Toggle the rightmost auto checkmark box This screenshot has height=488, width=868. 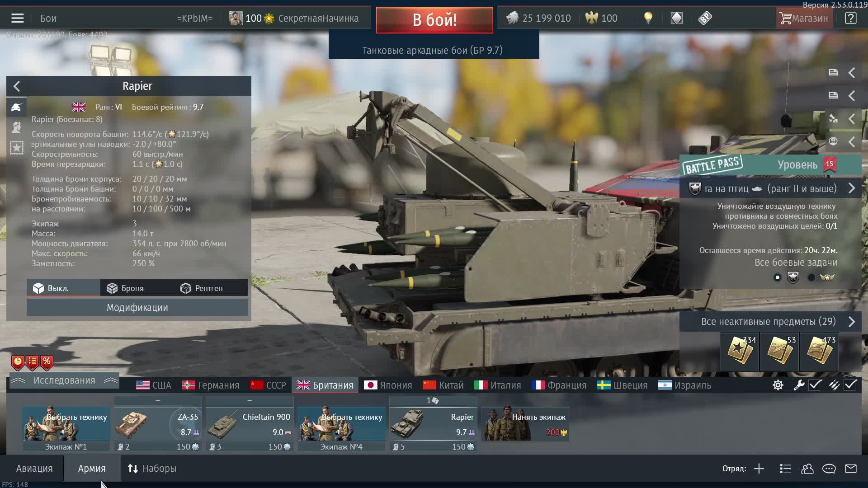coord(850,385)
